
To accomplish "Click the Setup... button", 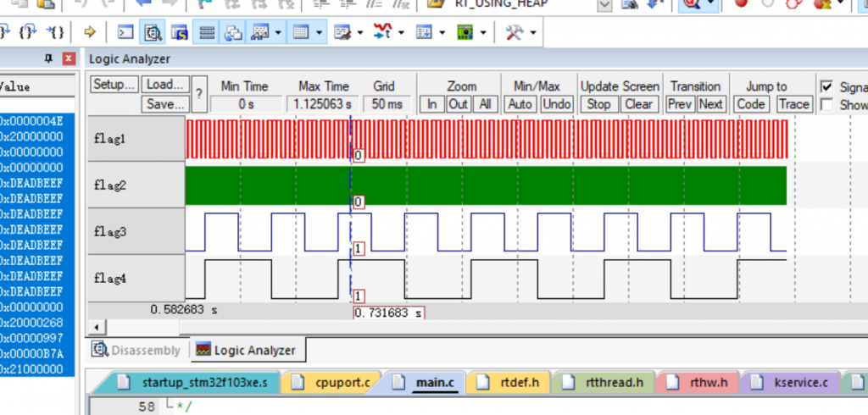I will click(114, 85).
